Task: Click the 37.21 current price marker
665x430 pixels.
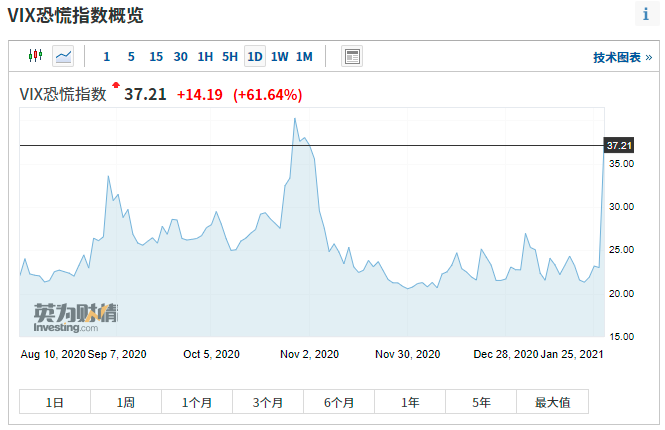Action: pyautogui.click(x=619, y=146)
